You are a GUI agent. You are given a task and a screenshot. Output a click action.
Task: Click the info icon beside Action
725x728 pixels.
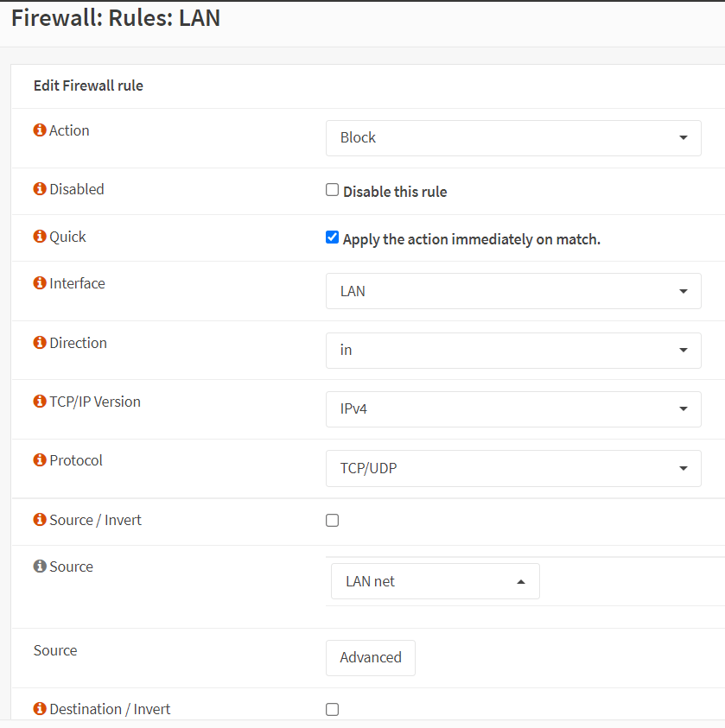coord(40,130)
